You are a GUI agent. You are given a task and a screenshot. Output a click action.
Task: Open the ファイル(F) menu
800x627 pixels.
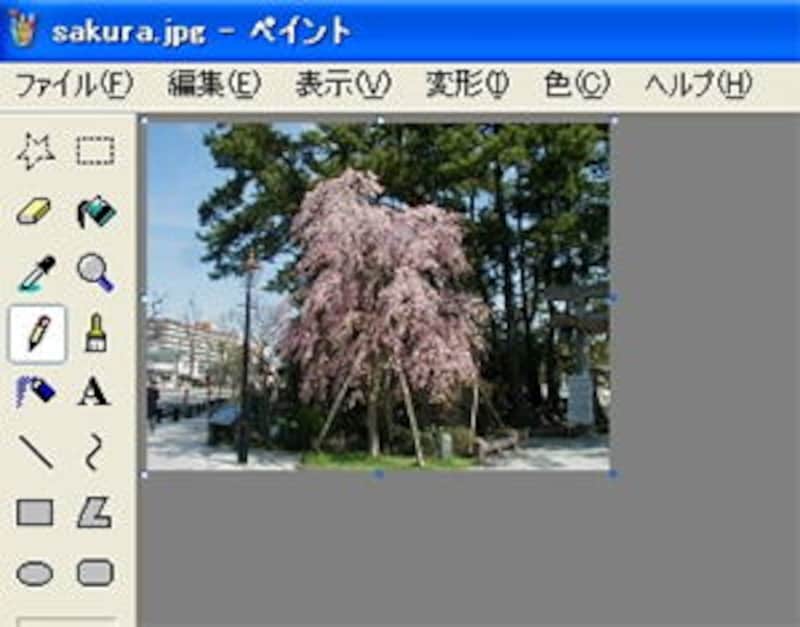click(74, 84)
